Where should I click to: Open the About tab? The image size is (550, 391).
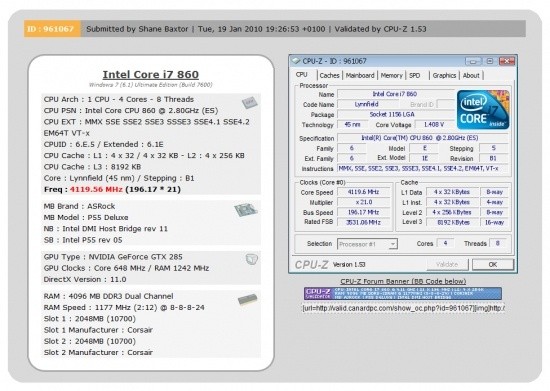[x=471, y=75]
